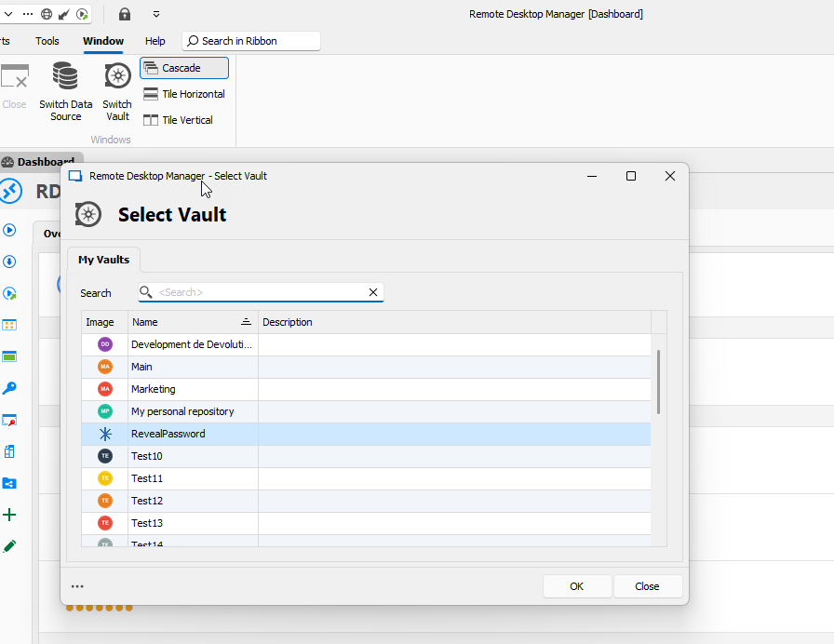The image size is (834, 644).
Task: Click the dark TE icon for Test10
Action: point(105,456)
